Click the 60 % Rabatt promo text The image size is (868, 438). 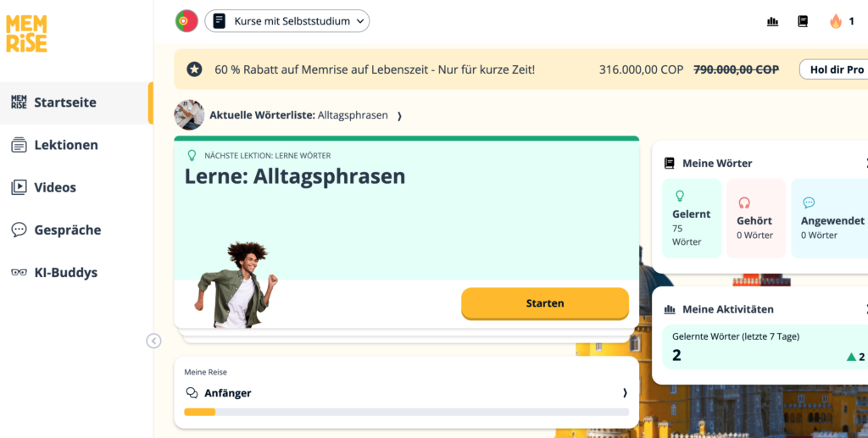pos(375,69)
